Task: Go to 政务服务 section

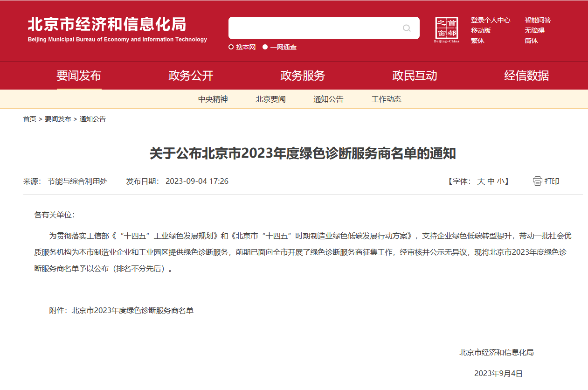Action: (x=303, y=76)
